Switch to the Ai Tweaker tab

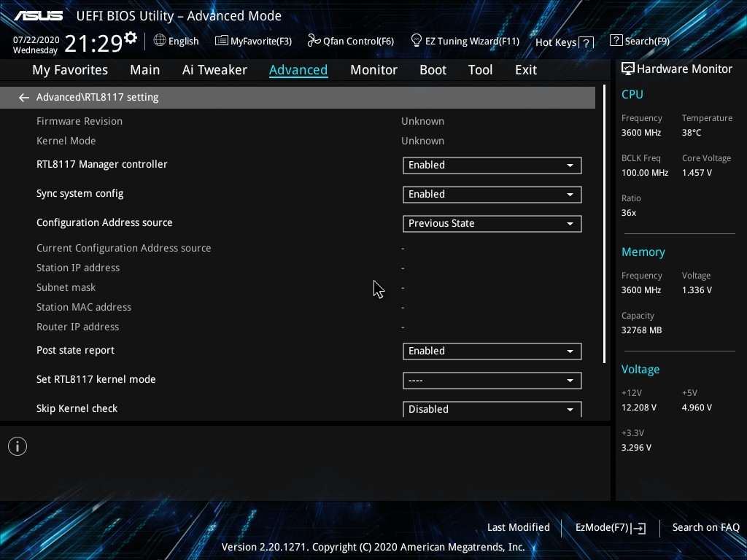pos(214,70)
